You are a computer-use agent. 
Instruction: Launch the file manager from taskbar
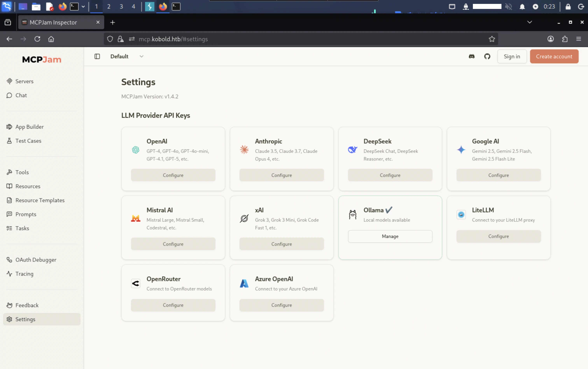coord(36,7)
